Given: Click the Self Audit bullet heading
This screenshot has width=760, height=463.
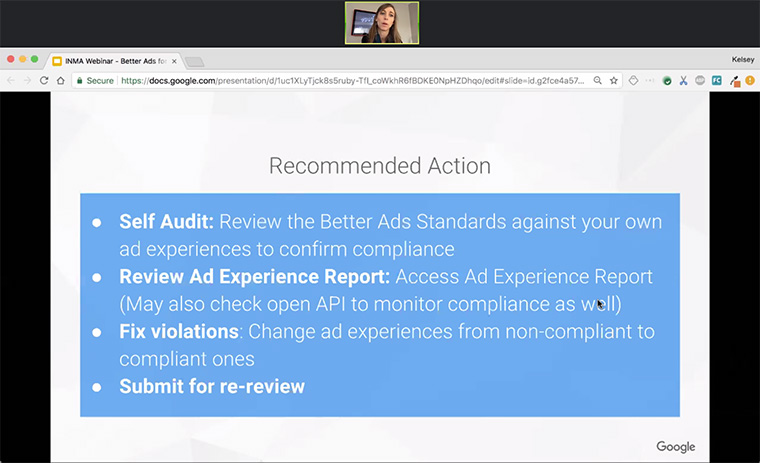Looking at the screenshot, I should tap(166, 222).
